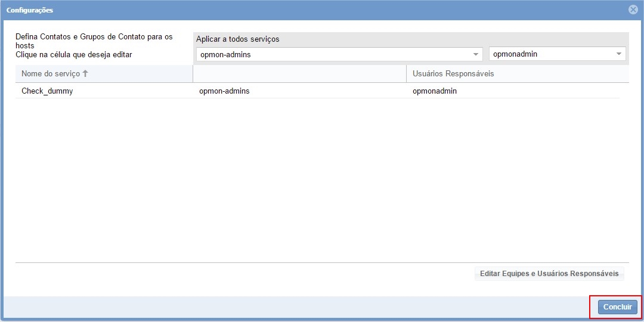The image size is (644, 322).
Task: Click the Configurações title bar text
Action: pos(30,10)
